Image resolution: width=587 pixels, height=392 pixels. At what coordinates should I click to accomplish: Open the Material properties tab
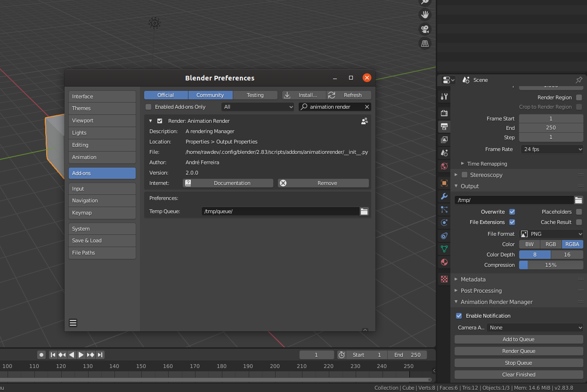click(x=444, y=262)
